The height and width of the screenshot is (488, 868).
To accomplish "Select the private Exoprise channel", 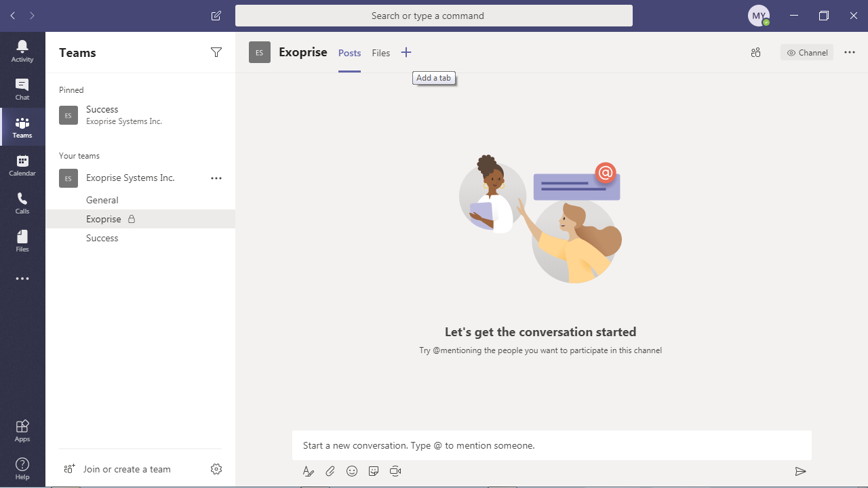I will 140,219.
